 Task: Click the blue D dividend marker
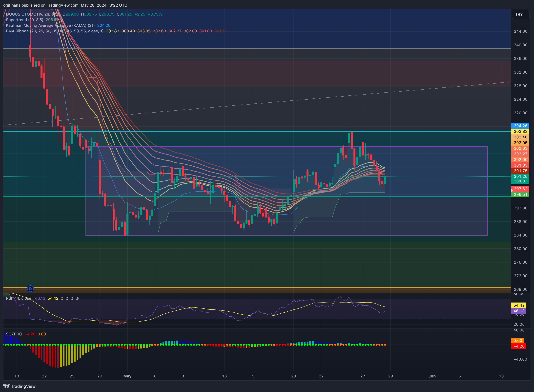point(30,289)
